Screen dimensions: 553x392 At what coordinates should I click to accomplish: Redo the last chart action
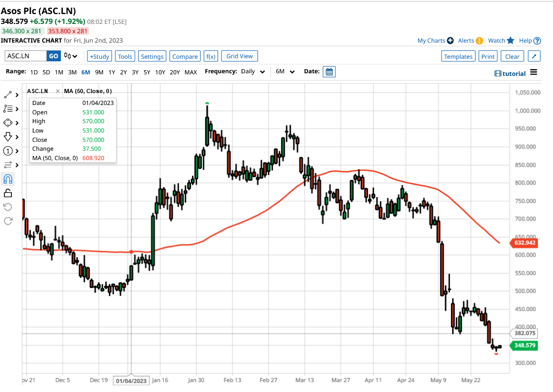[7, 220]
